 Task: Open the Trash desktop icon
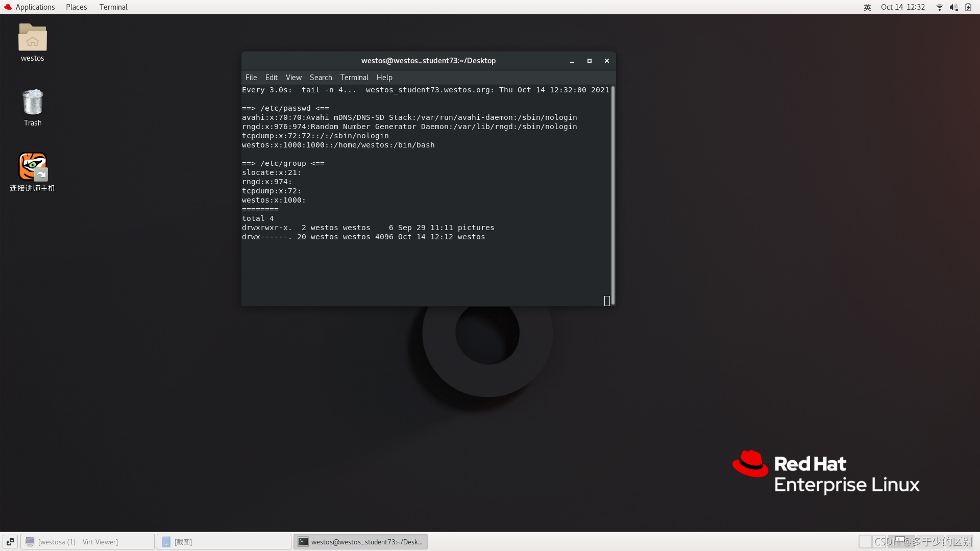pos(32,103)
